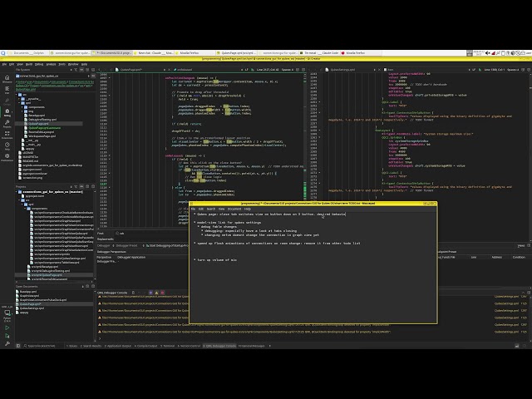The width and height of the screenshot is (532, 399).
Task: Switch to the 1 Issues output tab
Action: pyautogui.click(x=72, y=346)
